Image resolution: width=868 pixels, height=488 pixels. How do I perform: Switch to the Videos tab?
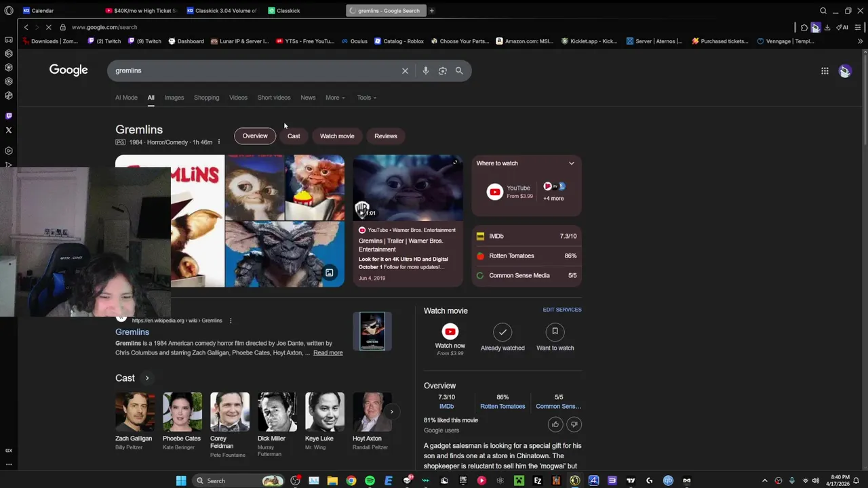[238, 98]
